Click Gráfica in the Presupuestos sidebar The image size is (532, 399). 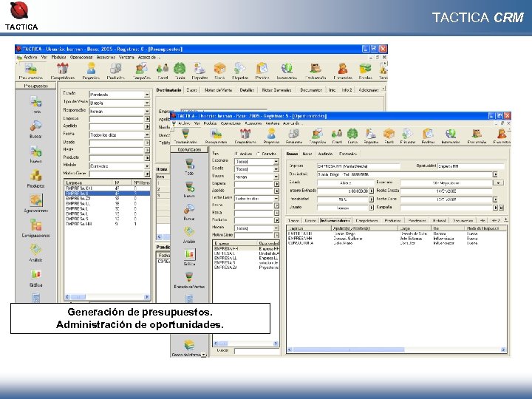[35, 278]
